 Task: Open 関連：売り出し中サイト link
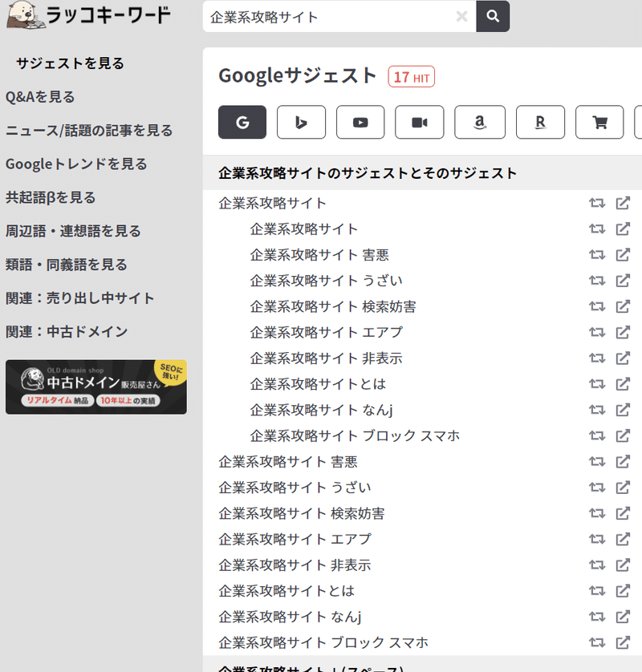79,298
